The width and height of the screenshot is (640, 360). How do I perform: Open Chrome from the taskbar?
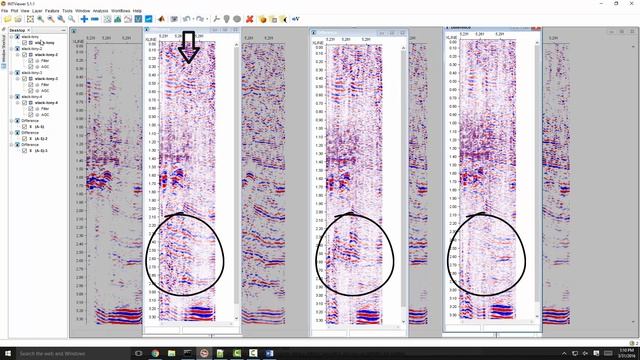click(155, 353)
